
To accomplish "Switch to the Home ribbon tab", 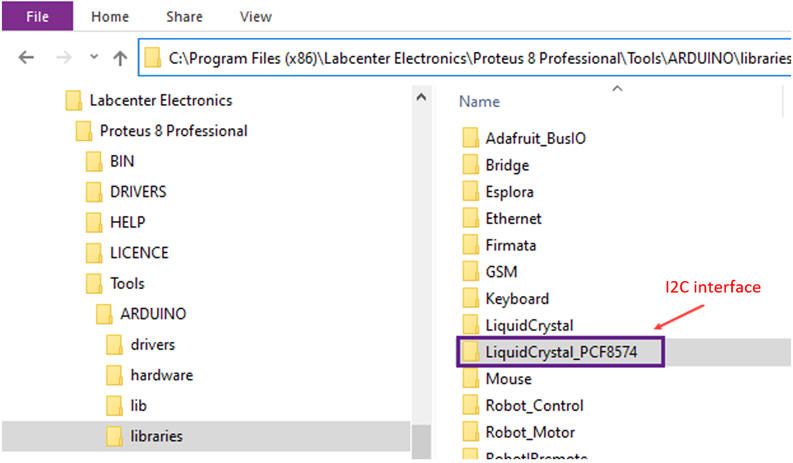I will tap(109, 16).
